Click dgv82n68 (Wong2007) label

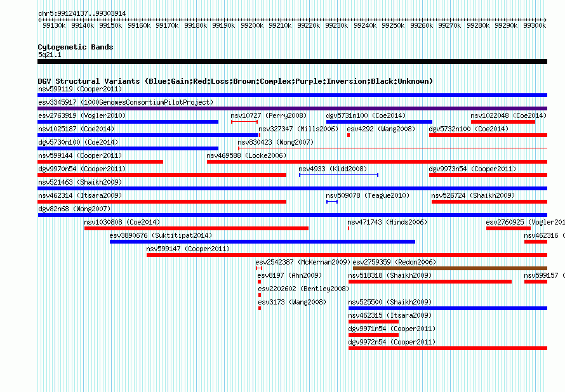[74, 209]
